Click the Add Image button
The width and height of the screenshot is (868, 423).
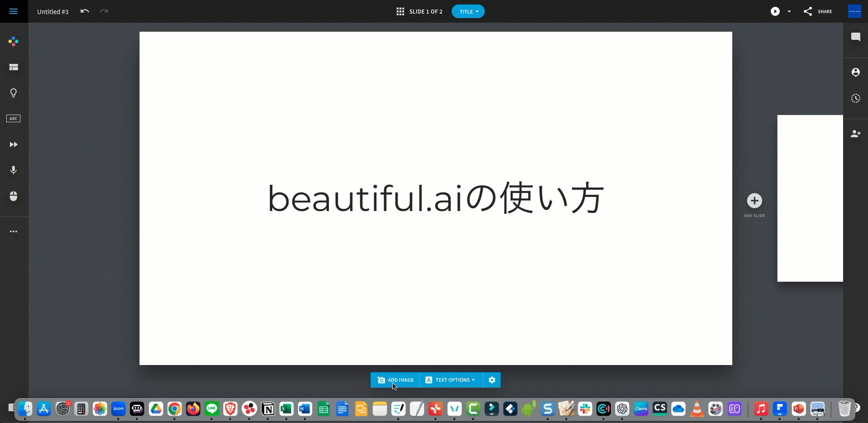(x=395, y=380)
